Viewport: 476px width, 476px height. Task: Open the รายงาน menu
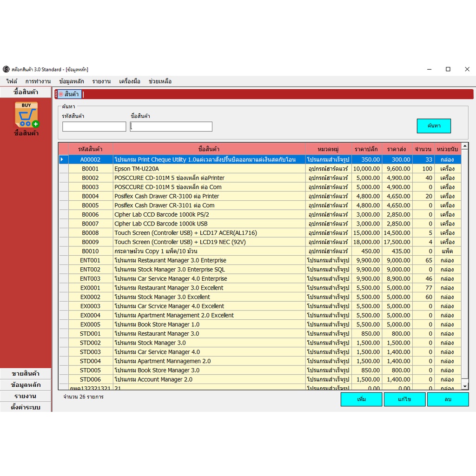pyautogui.click(x=101, y=81)
